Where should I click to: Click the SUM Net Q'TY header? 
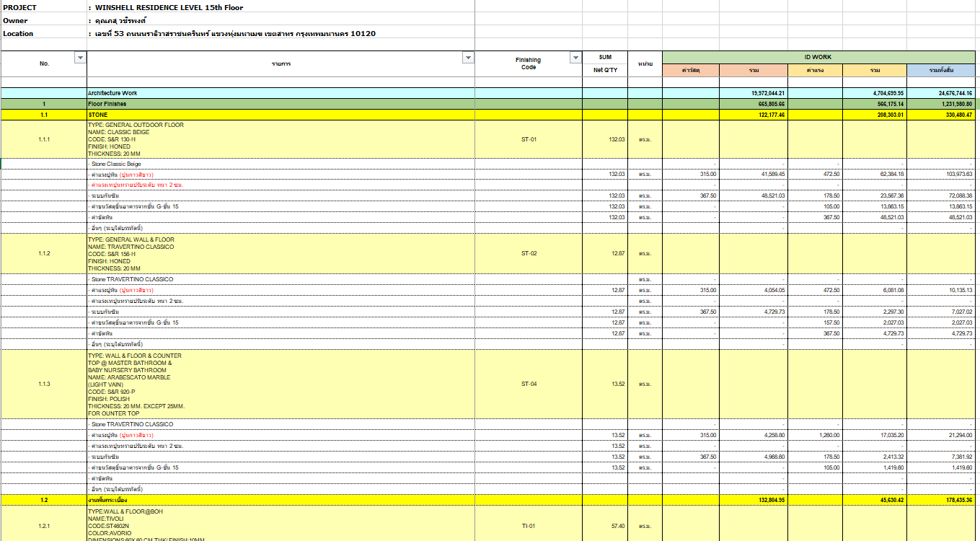coord(605,63)
